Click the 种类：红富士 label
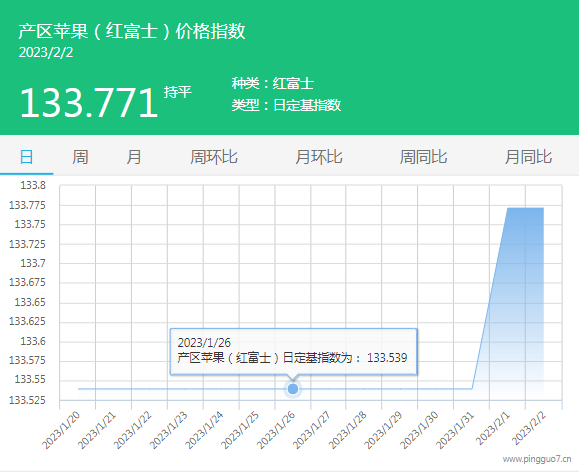This screenshot has width=579, height=472. [x=273, y=83]
